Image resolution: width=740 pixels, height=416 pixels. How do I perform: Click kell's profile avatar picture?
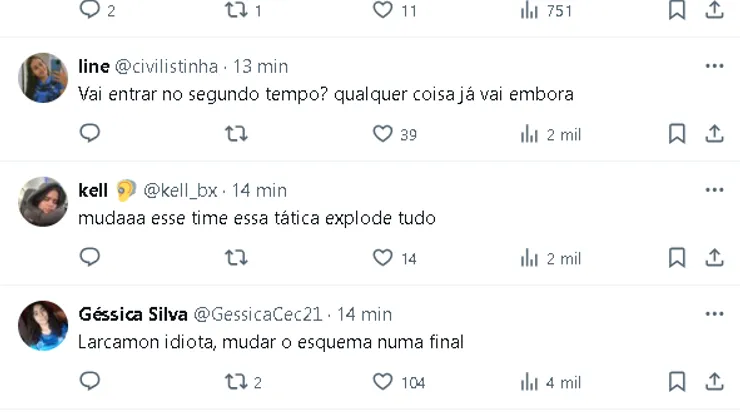(x=43, y=201)
